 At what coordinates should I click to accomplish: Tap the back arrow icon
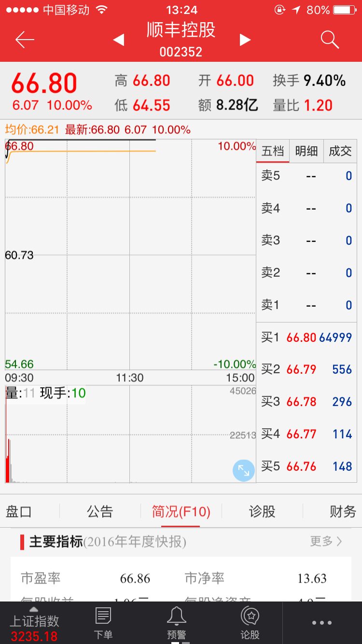click(25, 40)
